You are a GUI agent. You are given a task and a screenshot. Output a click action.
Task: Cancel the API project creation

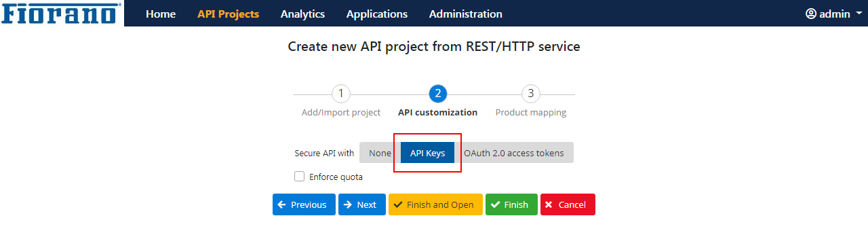tap(568, 204)
